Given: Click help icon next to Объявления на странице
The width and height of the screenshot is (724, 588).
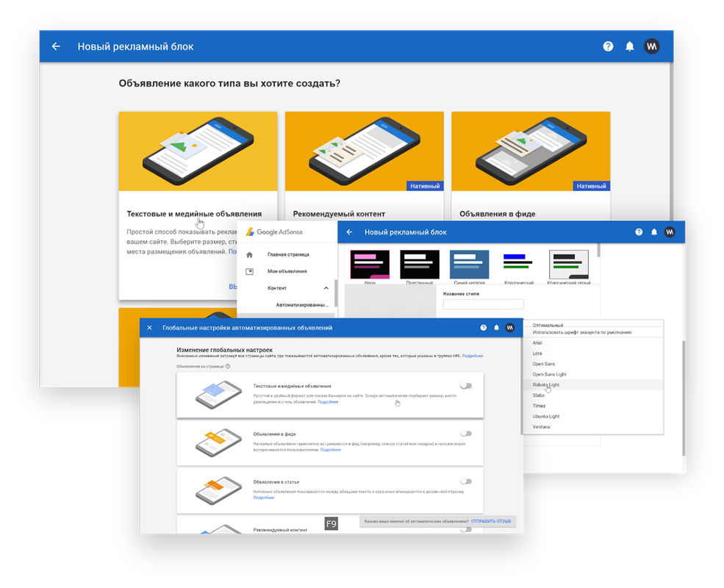Looking at the screenshot, I should [228, 366].
